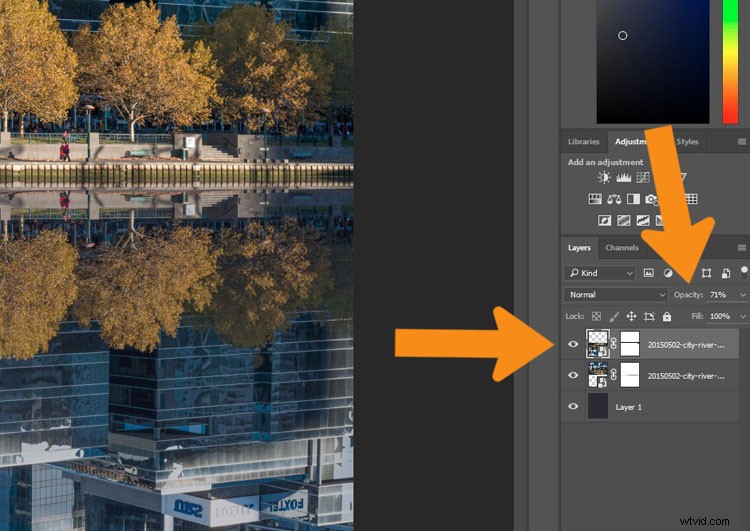Switch to the Styles tab
The height and width of the screenshot is (531, 750).
pos(687,142)
